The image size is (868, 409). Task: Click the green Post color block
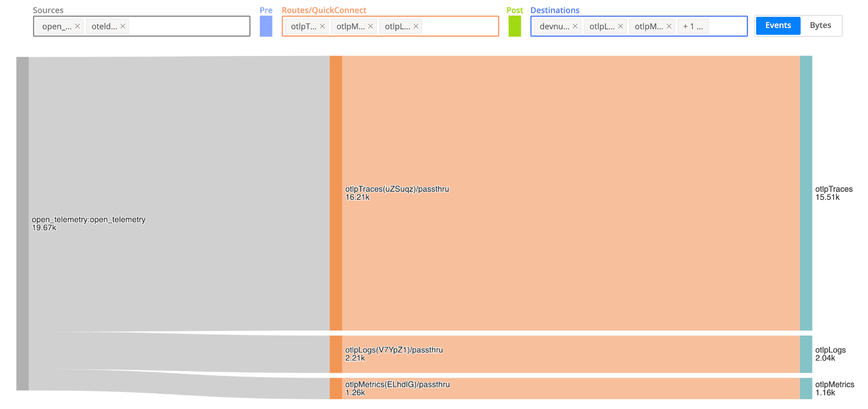(515, 26)
